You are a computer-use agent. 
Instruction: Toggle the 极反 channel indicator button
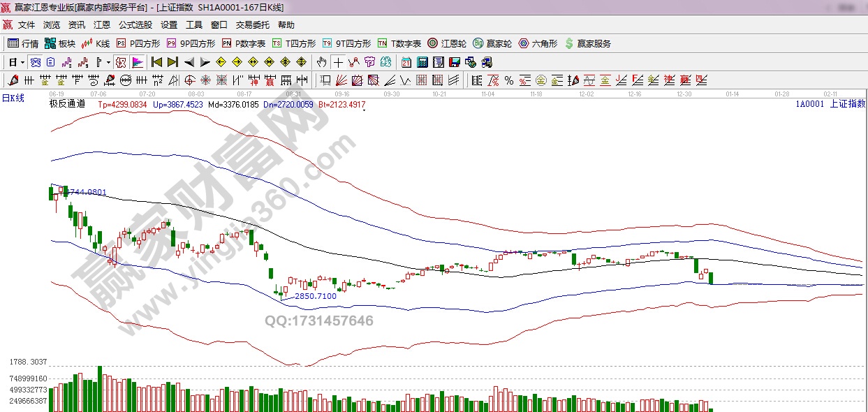[x=120, y=62]
